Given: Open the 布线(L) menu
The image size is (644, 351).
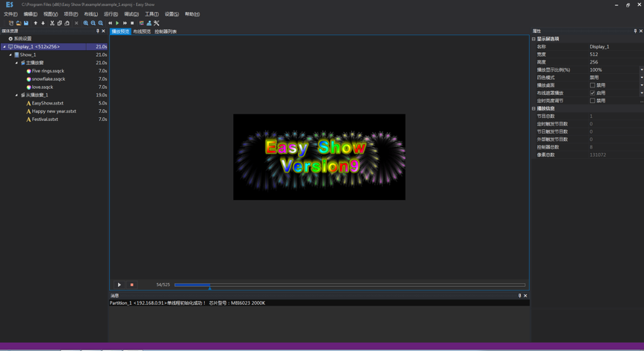Looking at the screenshot, I should click(x=90, y=14).
